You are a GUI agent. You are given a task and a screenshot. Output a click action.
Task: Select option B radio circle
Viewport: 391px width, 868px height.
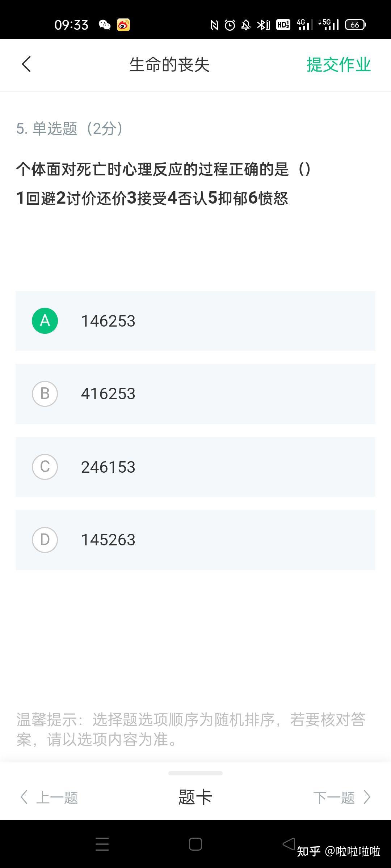pyautogui.click(x=45, y=394)
